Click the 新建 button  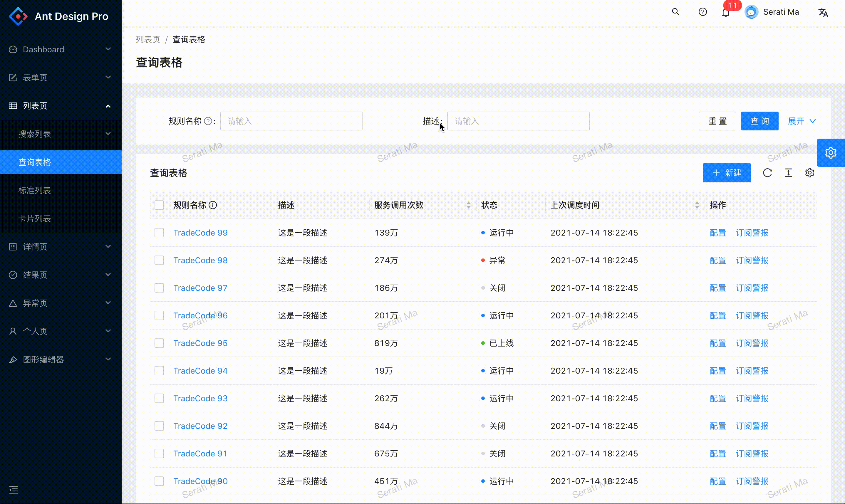[727, 173]
